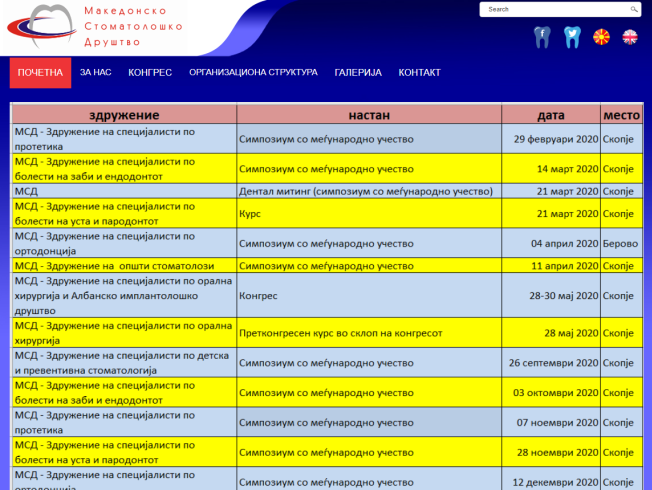The image size is (652, 490).
Task: Open the ЗА НАС menu
Action: pos(96,73)
